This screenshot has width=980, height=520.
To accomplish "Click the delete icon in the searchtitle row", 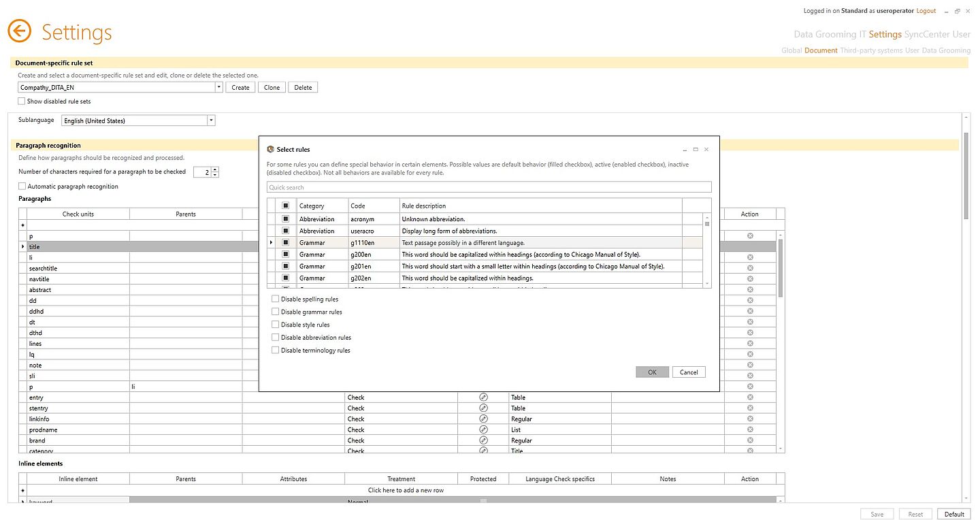I will tap(750, 268).
